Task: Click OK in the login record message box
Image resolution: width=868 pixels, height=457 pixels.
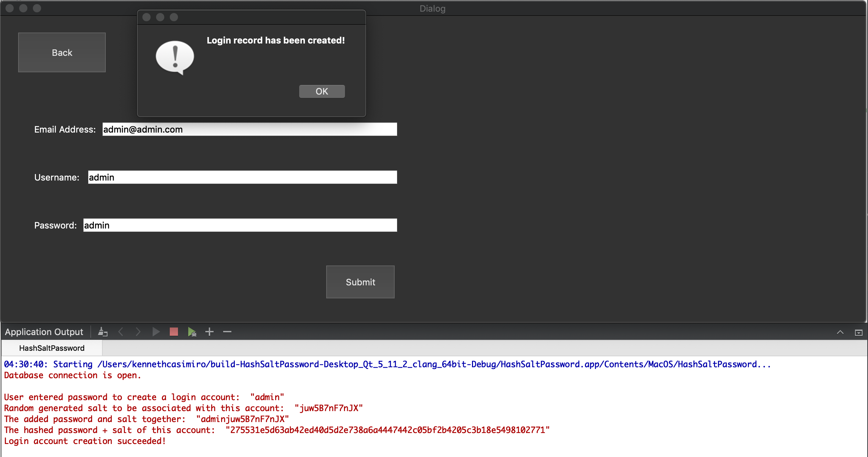Action: 322,91
